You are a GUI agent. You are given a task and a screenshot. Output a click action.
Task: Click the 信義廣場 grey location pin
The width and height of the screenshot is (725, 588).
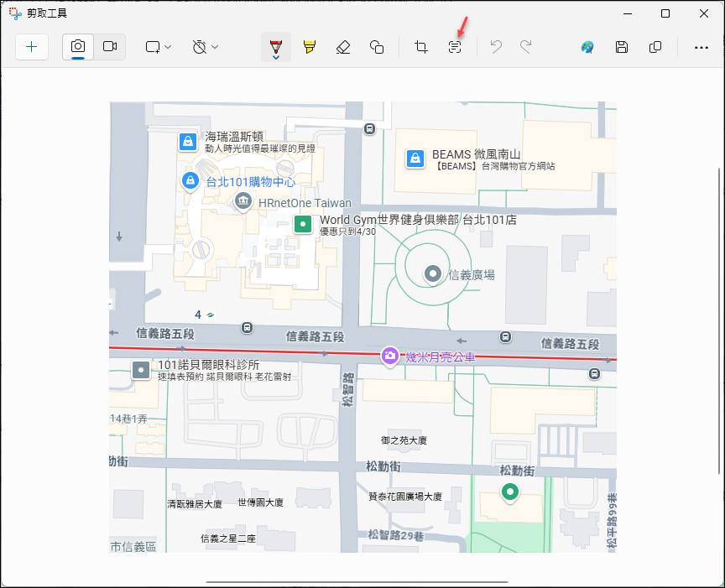(x=433, y=274)
